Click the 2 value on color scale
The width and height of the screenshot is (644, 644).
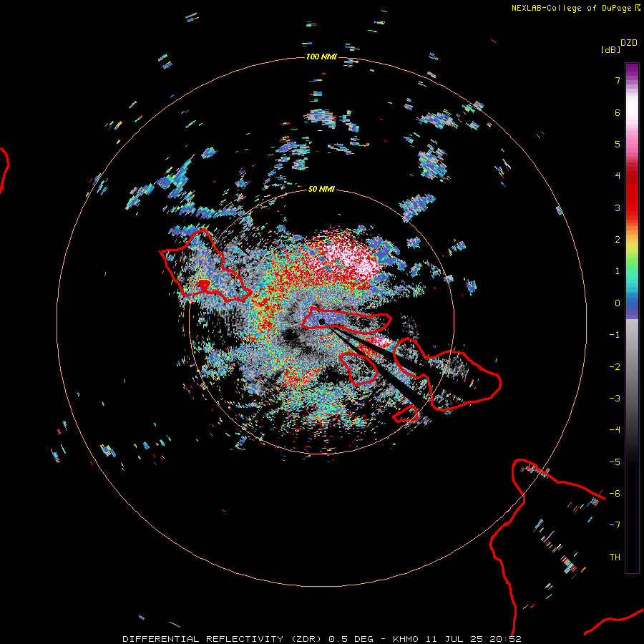tap(618, 240)
